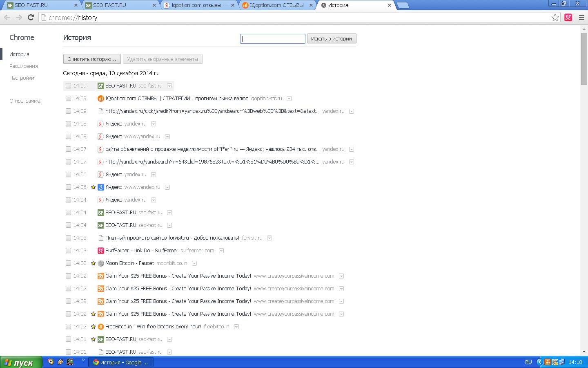
Task: Click the RU language indicator in taskbar
Action: 528,362
